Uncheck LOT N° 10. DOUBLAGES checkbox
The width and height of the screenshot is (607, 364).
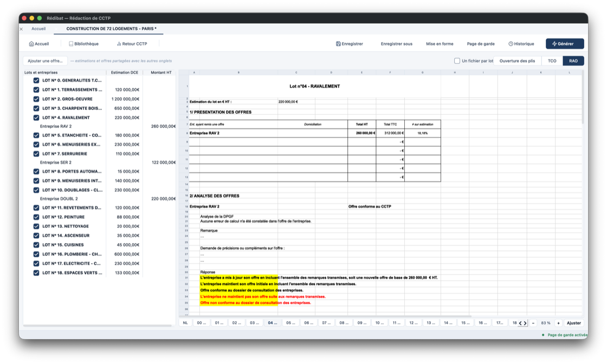36,190
